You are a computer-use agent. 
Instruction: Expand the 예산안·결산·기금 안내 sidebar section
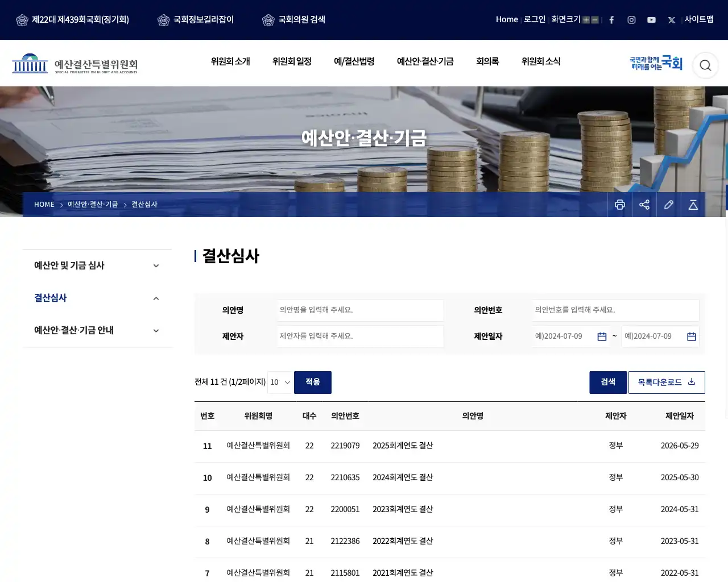97,330
